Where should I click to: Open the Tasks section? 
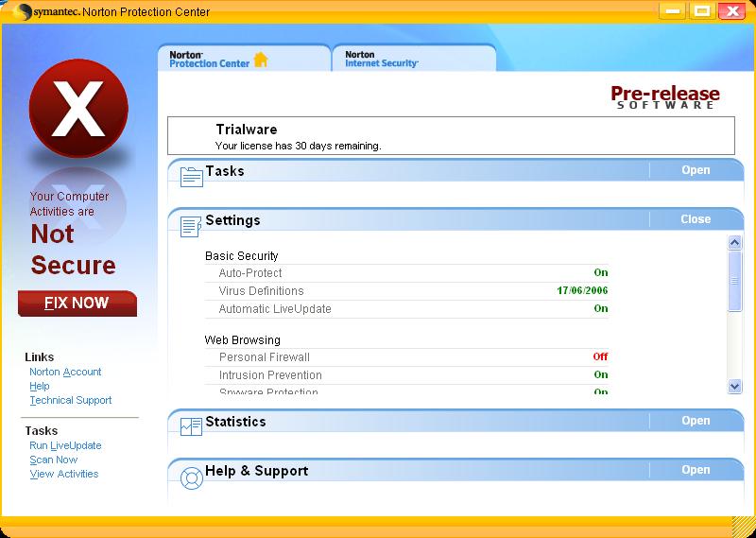pos(696,170)
